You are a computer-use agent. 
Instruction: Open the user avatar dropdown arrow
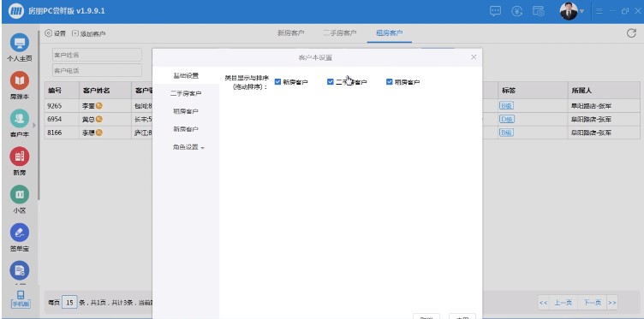coord(581,11)
